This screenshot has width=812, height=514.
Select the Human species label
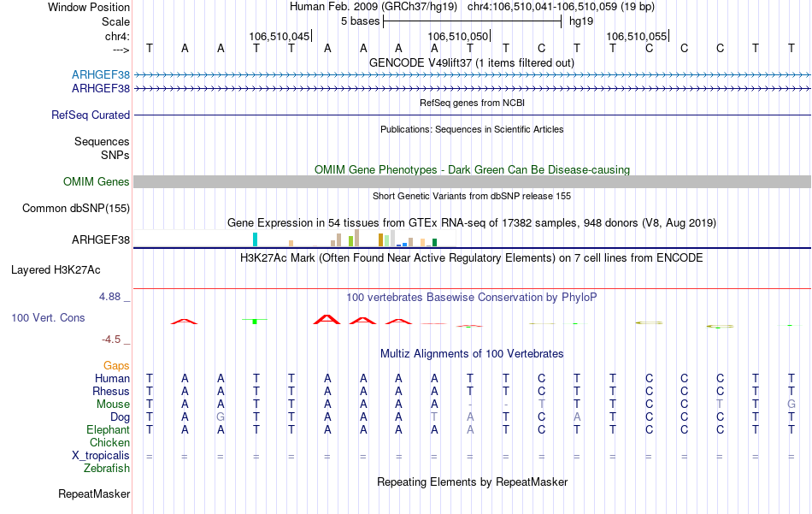tap(112, 379)
